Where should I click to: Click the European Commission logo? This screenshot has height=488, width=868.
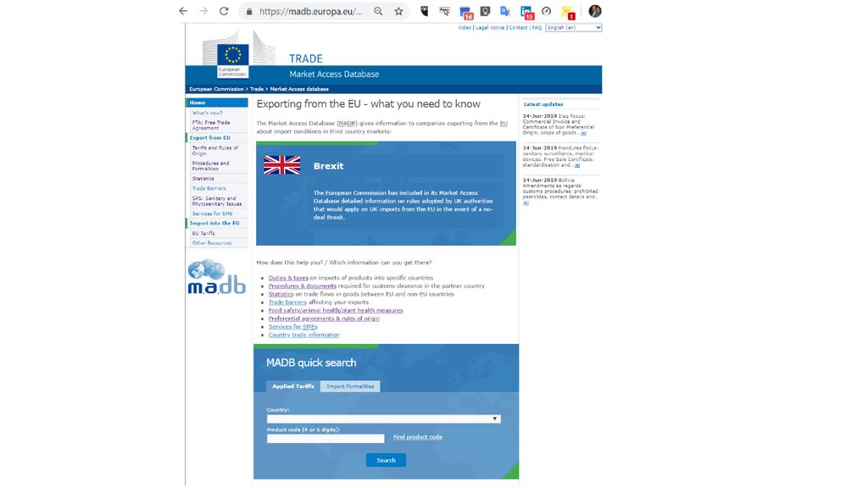tap(232, 61)
